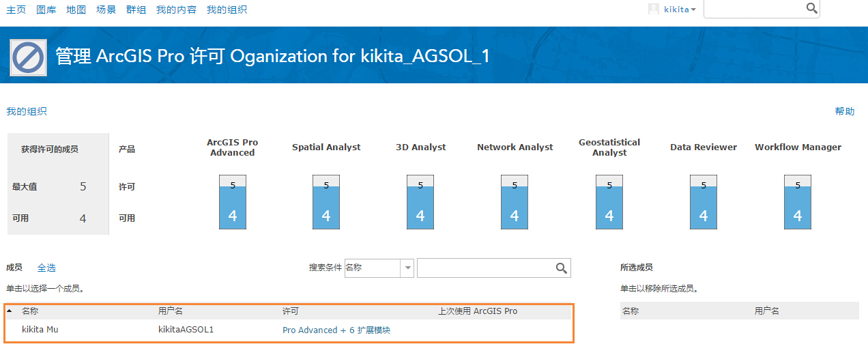This screenshot has height=355, width=868.
Task: Click the Data Reviewer license gauge
Action: tap(704, 201)
